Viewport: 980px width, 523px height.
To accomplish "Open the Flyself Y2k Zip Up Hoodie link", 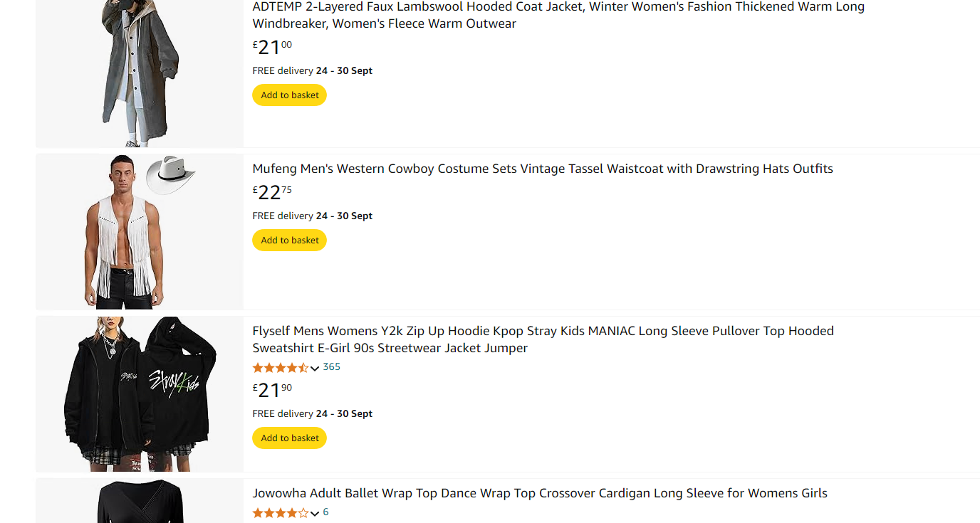I will [543, 339].
